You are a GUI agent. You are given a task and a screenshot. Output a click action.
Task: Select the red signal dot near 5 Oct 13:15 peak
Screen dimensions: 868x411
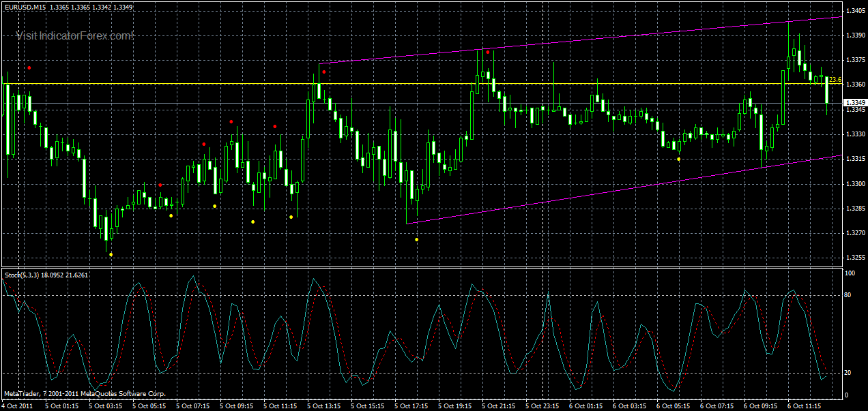point(323,70)
